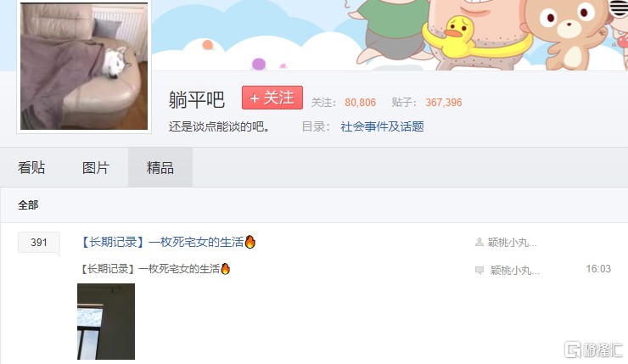
Task: Open thread 【长期记录】一枚死宅女的生活 title
Action: tap(163, 242)
